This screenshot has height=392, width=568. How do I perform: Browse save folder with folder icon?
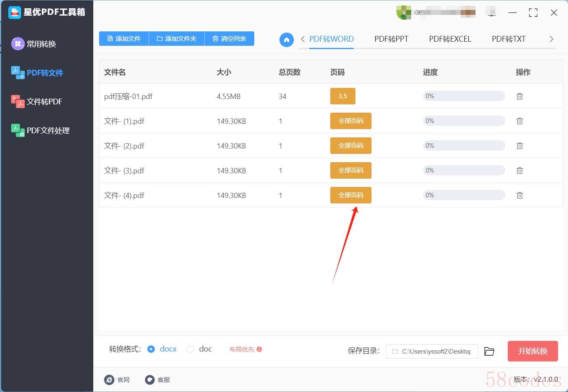(489, 351)
